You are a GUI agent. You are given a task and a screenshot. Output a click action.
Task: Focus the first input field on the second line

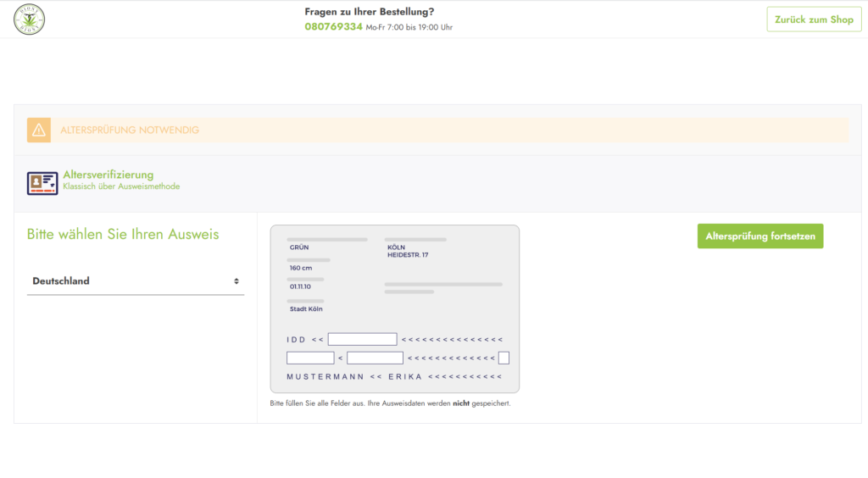[x=310, y=358]
